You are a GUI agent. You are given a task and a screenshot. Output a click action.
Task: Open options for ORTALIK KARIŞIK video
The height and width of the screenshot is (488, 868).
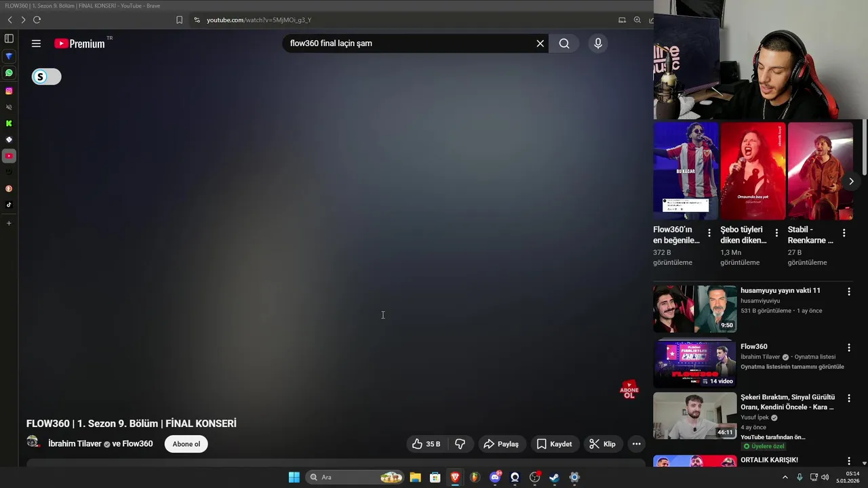848,461
